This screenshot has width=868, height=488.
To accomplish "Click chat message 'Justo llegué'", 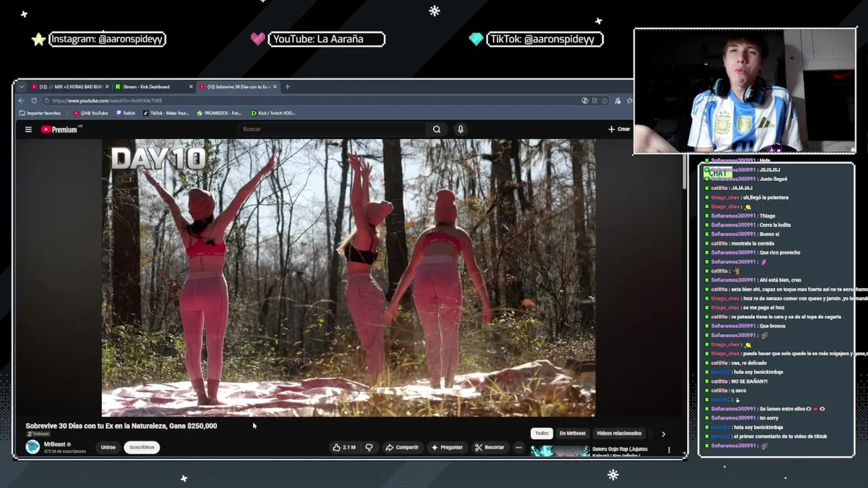I will 774,179.
